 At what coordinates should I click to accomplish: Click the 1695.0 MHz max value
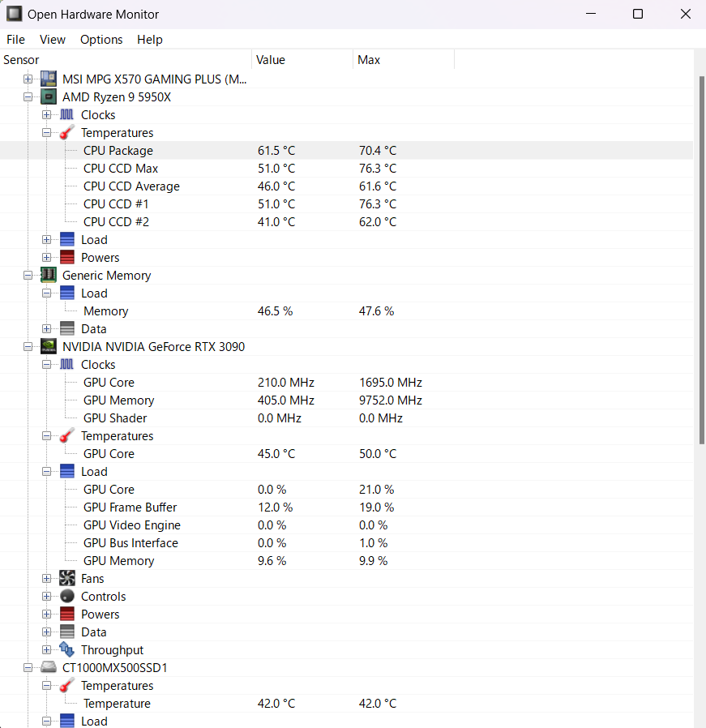[391, 383]
